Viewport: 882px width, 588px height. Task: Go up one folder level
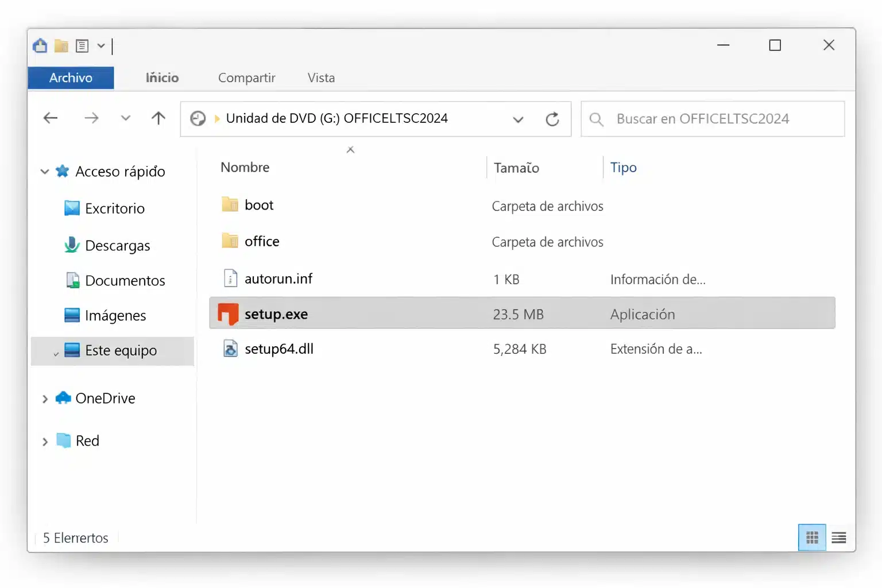(158, 118)
